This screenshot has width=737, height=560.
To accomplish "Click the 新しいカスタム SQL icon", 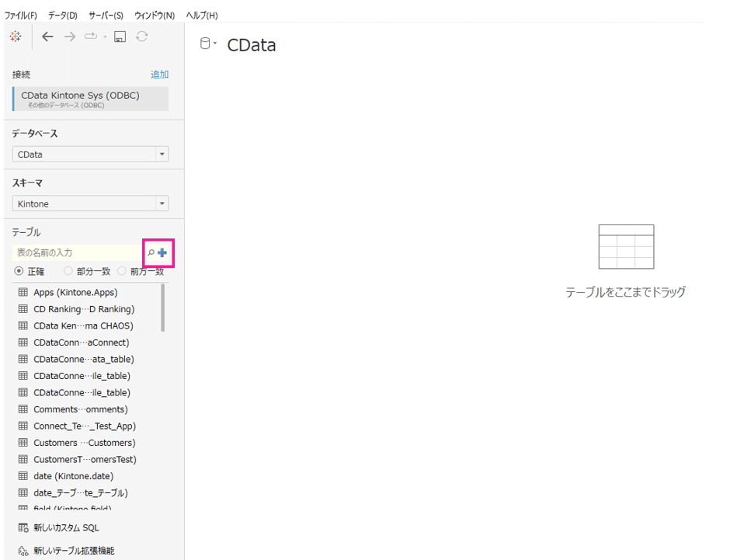I will [x=23, y=527].
